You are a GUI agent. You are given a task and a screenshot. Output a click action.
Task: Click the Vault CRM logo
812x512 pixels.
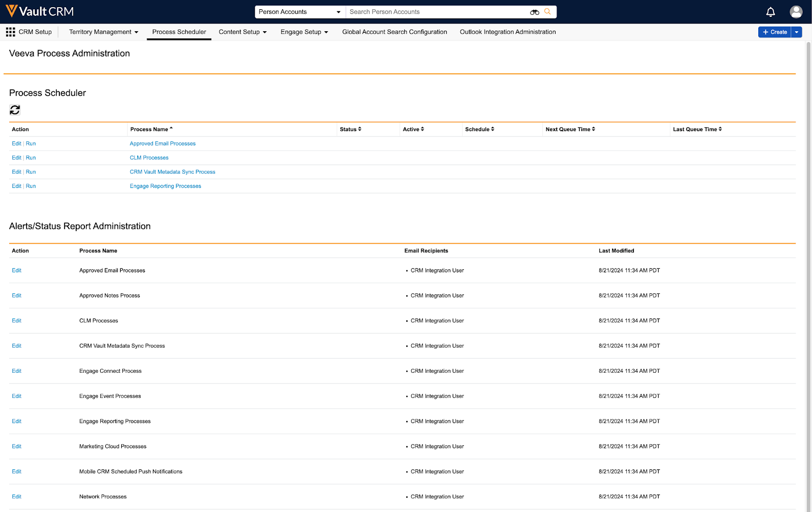click(x=39, y=11)
